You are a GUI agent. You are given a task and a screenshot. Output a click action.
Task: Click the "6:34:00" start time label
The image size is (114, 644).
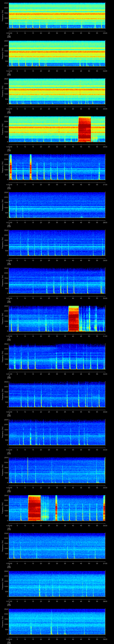(9, 487)
